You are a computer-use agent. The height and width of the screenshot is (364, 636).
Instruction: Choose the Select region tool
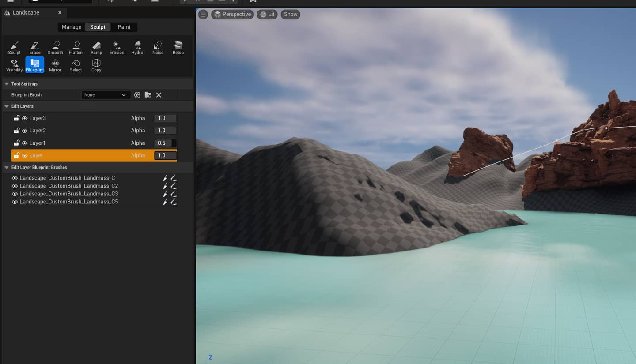pos(76,65)
